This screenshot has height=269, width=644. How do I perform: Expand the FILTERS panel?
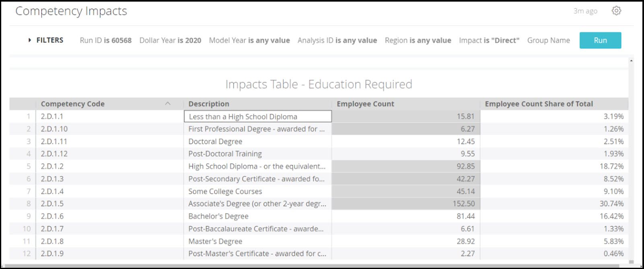point(46,40)
